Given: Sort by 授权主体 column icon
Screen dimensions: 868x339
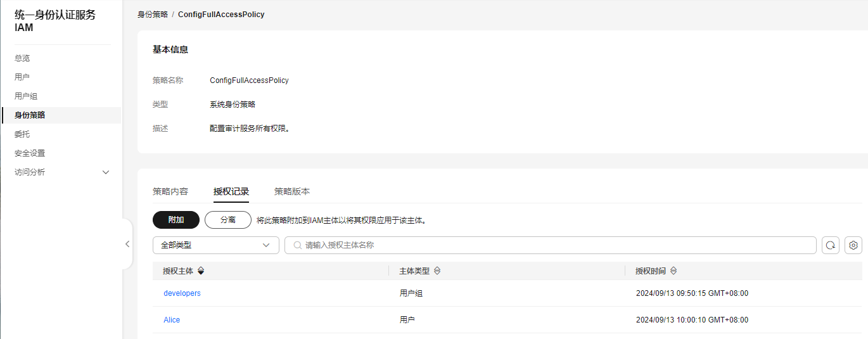Looking at the screenshot, I should tap(201, 271).
